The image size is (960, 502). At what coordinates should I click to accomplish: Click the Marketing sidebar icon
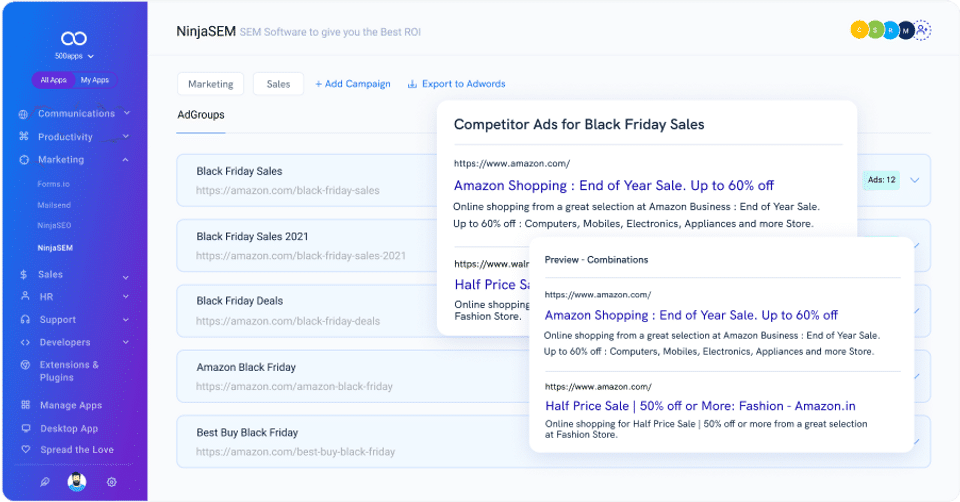(x=24, y=160)
